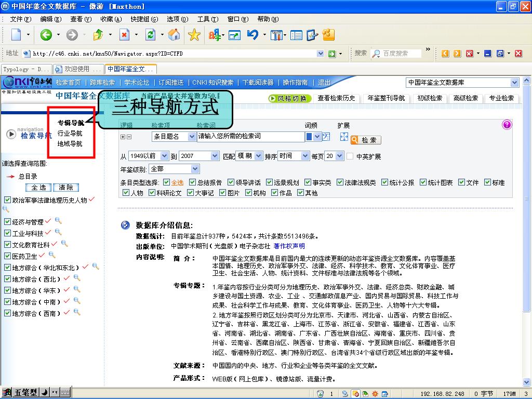The image size is (532, 399).
Task: Open the blue 词频 frequency selector
Action: (x=313, y=137)
